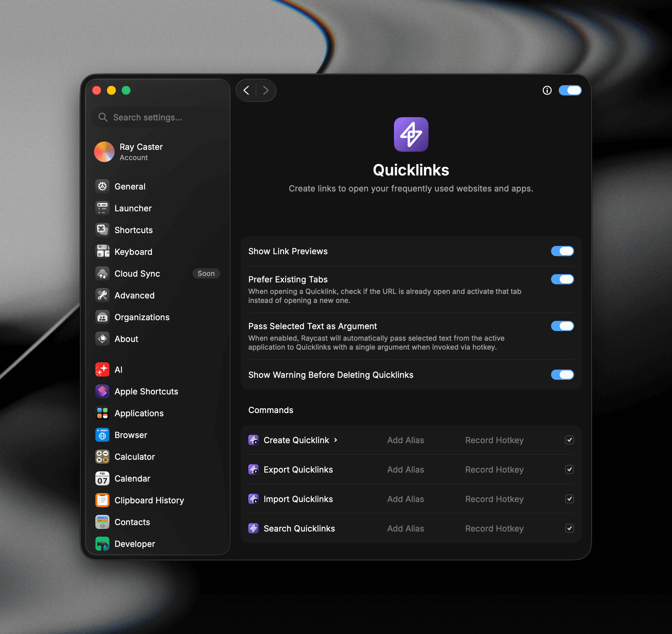Viewport: 672px width, 634px height.
Task: Record Hotkey for Search Quicklinks
Action: point(494,529)
